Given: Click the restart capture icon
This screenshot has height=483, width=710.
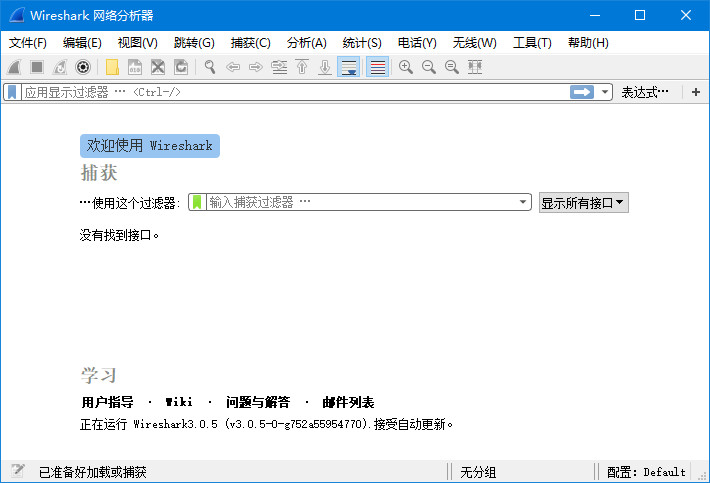Looking at the screenshot, I should [60, 67].
